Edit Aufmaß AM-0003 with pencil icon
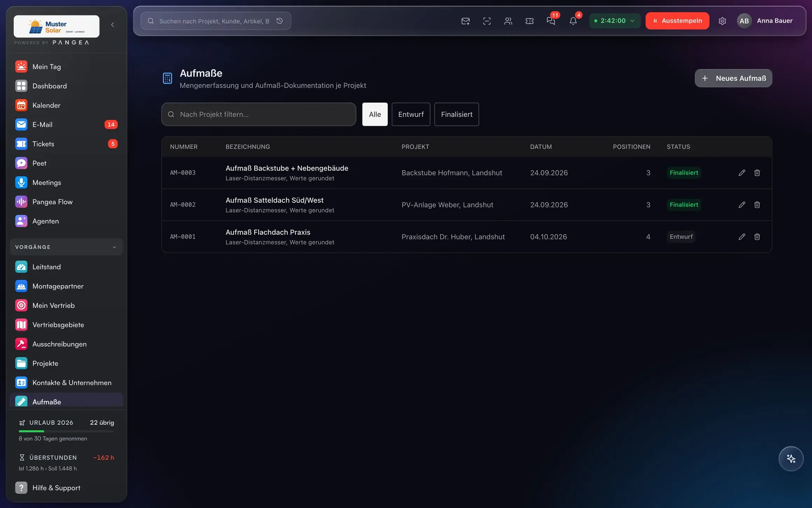Viewport: 812px width, 508px height. tap(742, 173)
